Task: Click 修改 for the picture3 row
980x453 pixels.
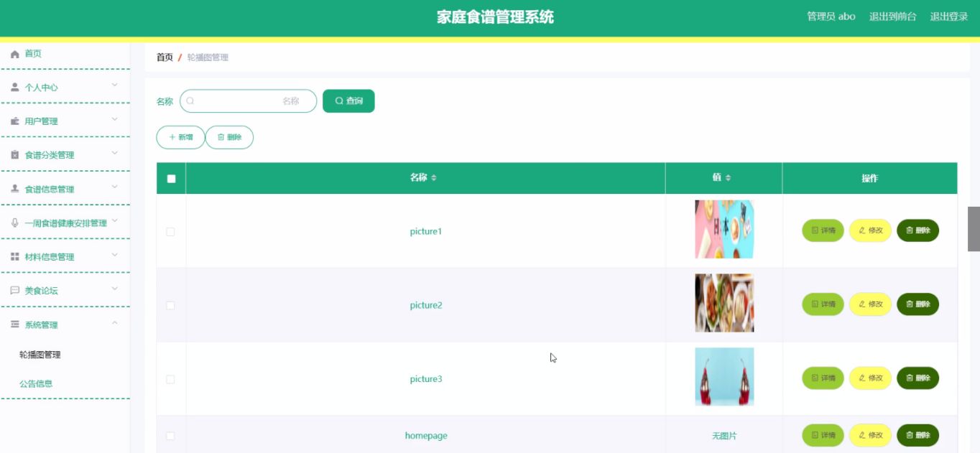Action: pos(870,378)
